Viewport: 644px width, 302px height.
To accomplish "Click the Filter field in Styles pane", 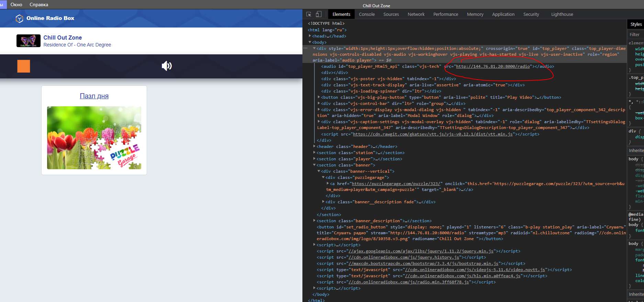I will [635, 34].
